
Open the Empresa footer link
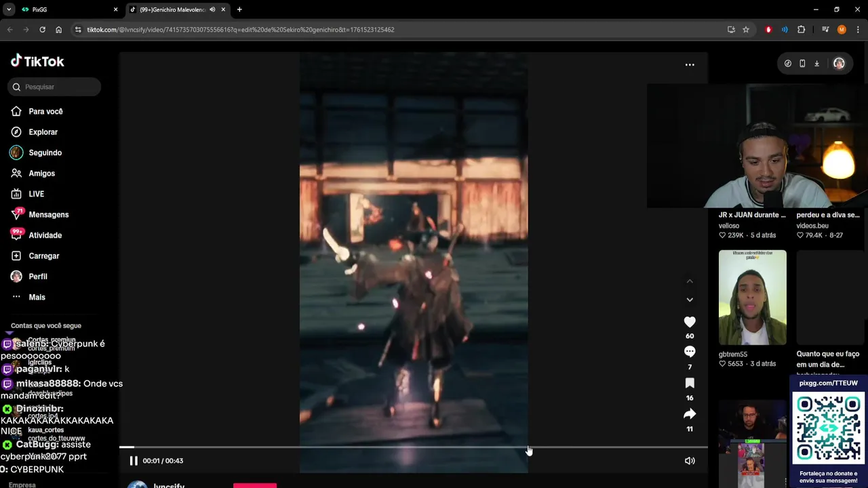tap(22, 485)
